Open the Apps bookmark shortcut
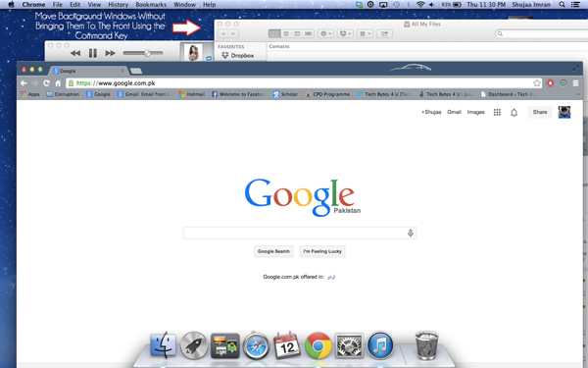Screen dimensions: 588x368 (29, 94)
